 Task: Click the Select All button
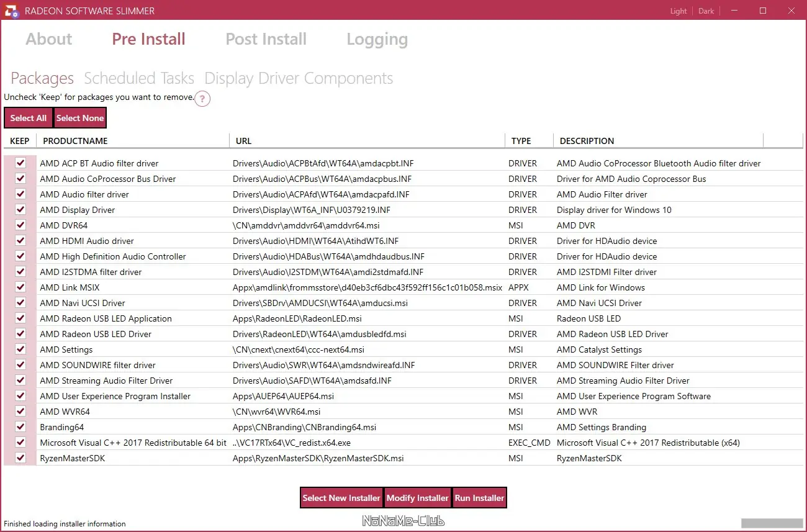click(x=29, y=118)
